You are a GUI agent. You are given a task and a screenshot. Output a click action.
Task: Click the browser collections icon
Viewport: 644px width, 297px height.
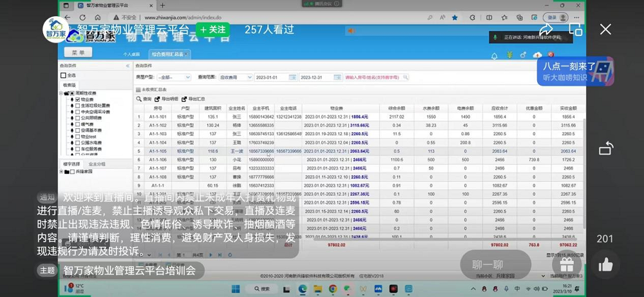(x=520, y=17)
